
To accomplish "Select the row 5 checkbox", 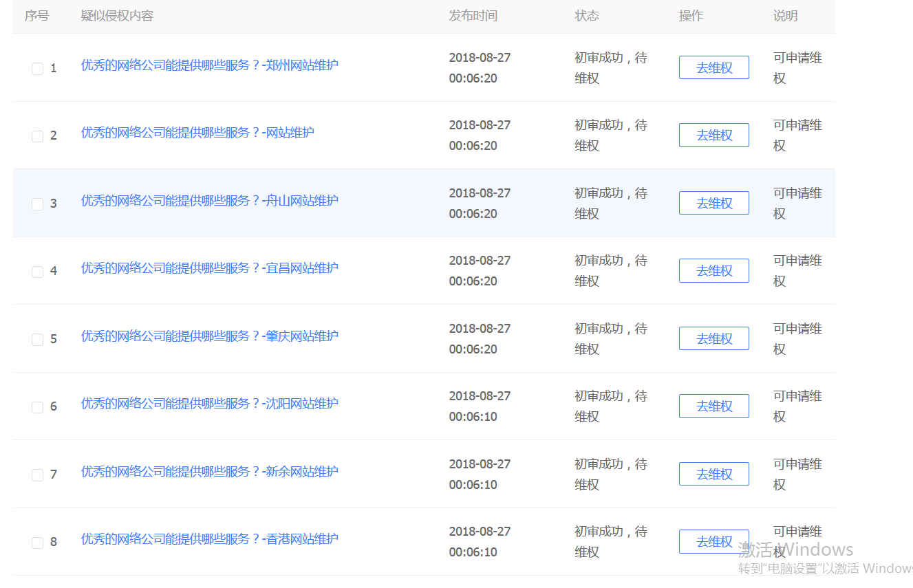I will (x=37, y=340).
